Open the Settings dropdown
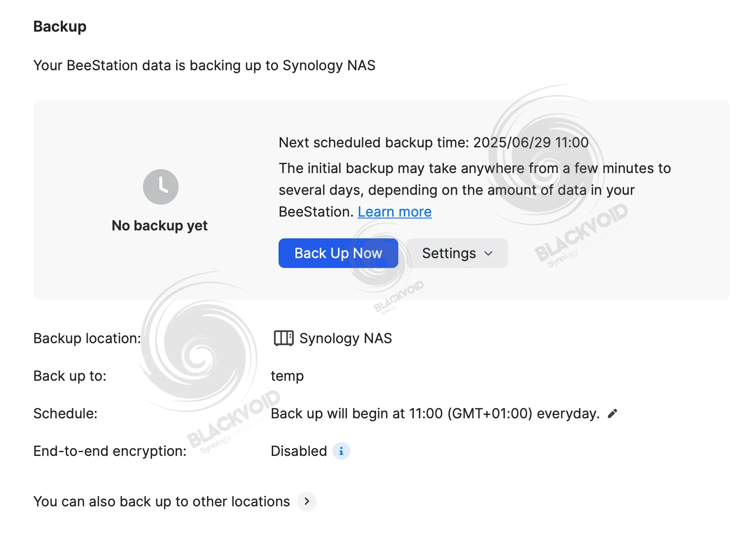756x536 pixels. (x=457, y=253)
